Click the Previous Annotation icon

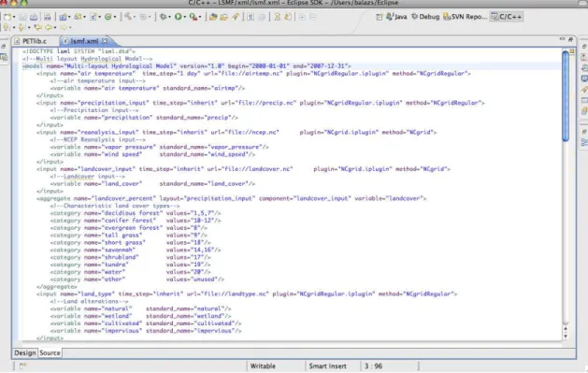point(22,27)
